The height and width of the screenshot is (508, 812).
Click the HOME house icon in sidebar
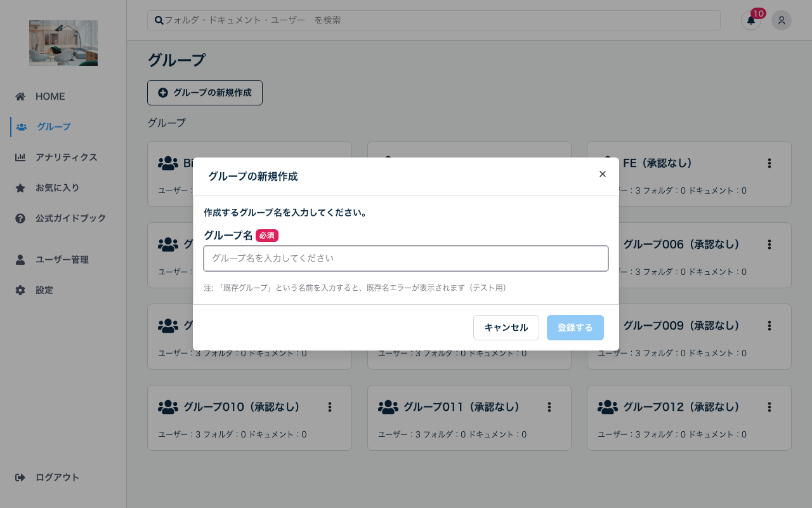pos(20,96)
